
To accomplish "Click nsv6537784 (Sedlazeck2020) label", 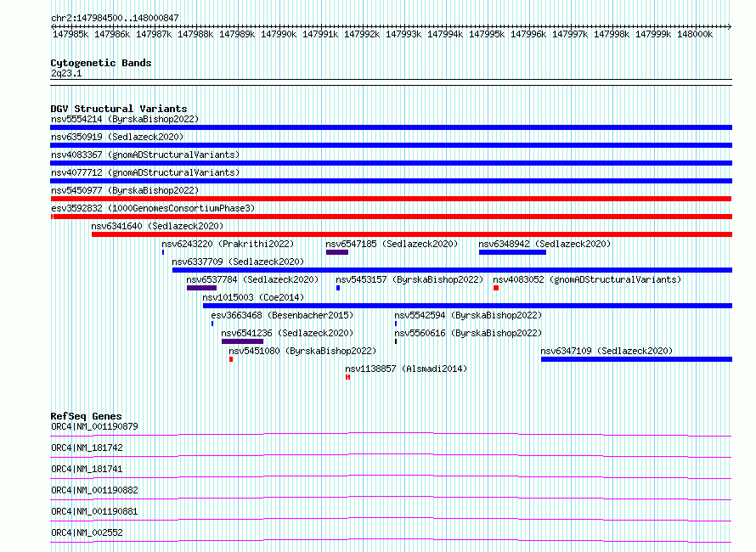I will tap(252, 279).
